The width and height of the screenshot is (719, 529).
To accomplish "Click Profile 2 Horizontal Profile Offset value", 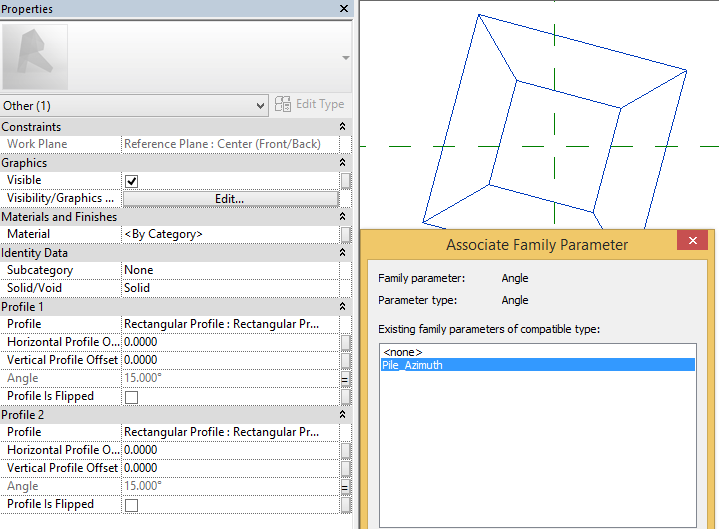I will click(230, 450).
